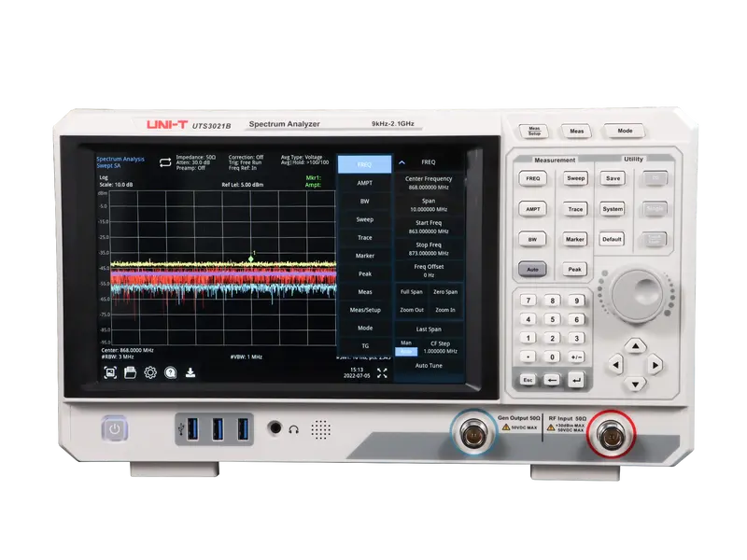Tap the Ref Lel: 5.00 dBm readout
This screenshot has width=747, height=560.
pos(243,185)
